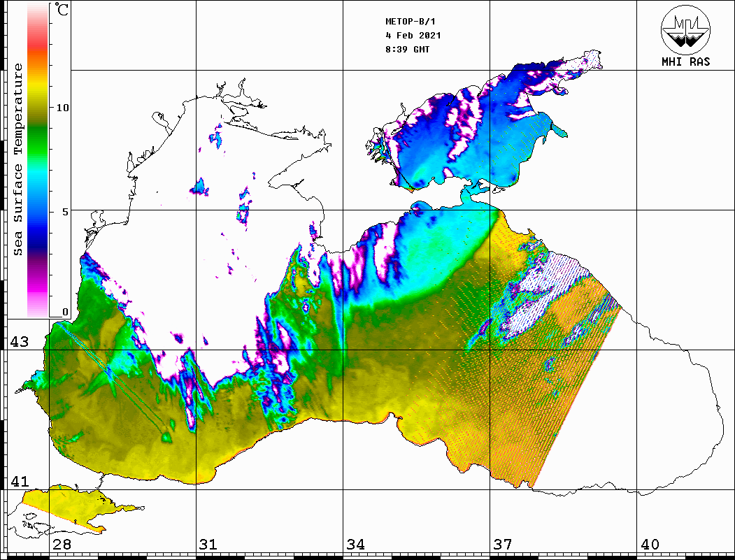Click the "5" tick on temperature scale
735x560 pixels.
(66, 212)
